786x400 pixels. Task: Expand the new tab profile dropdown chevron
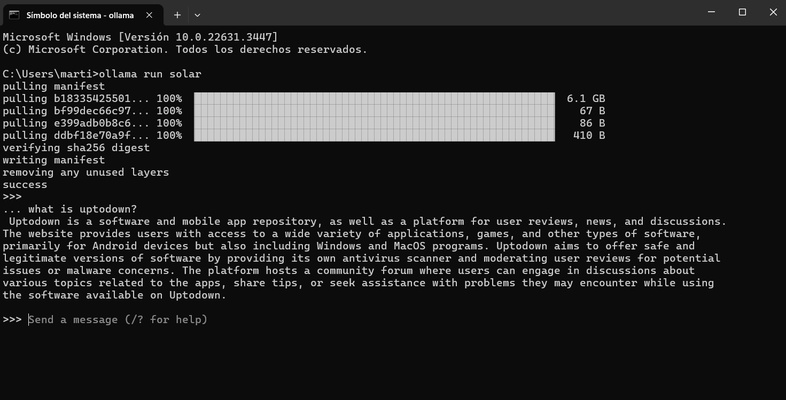click(x=197, y=15)
